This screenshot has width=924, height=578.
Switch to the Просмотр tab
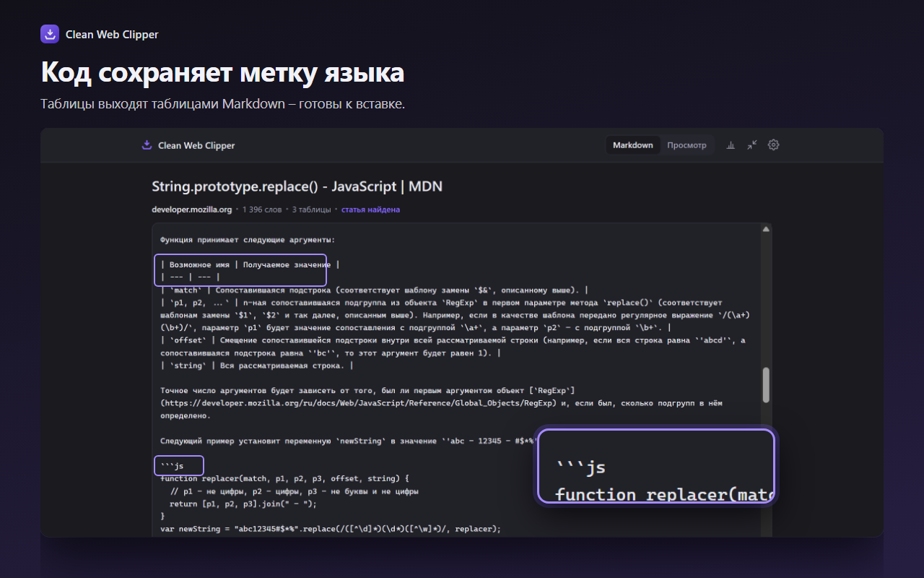tap(687, 145)
